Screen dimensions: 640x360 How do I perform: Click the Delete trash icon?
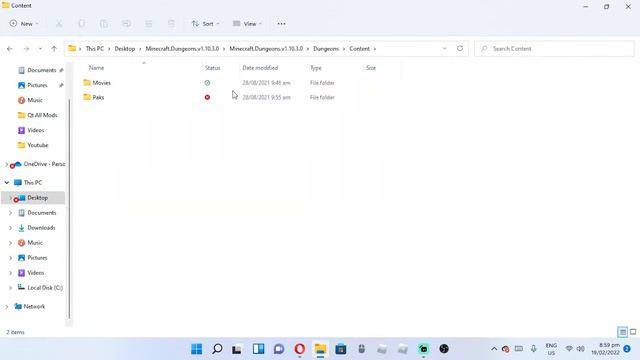171,24
